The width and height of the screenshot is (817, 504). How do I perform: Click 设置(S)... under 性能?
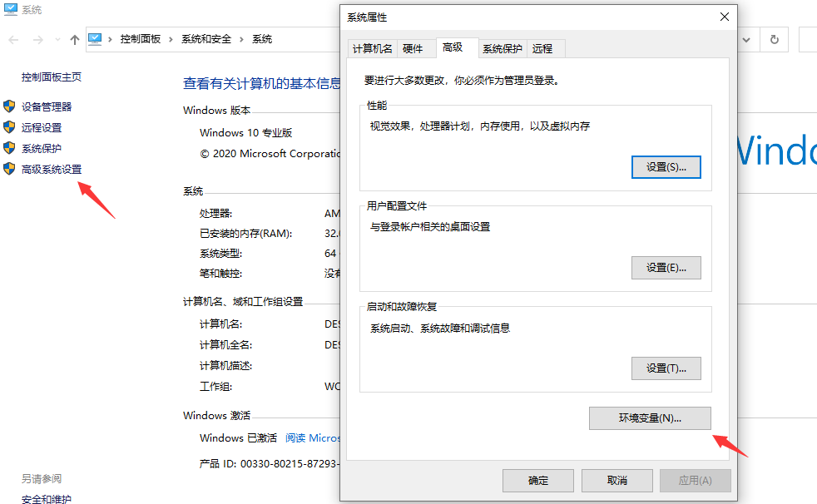click(666, 167)
